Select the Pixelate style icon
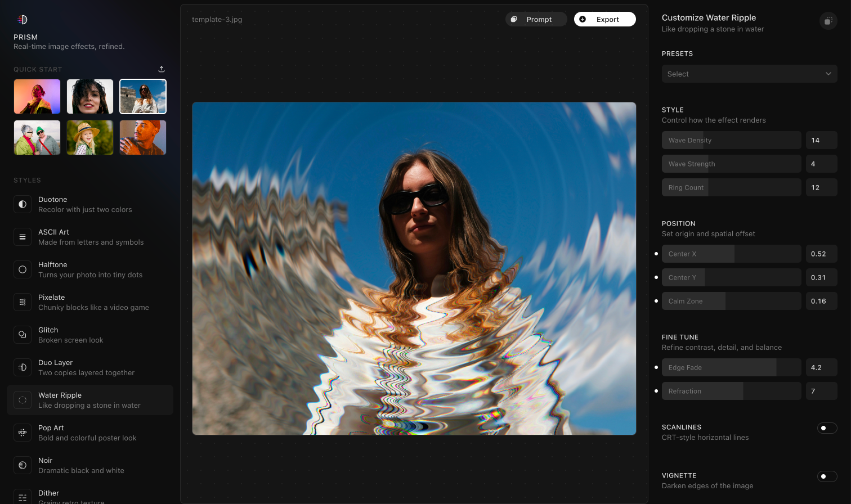Screen dimensions: 851x504 coord(23,302)
